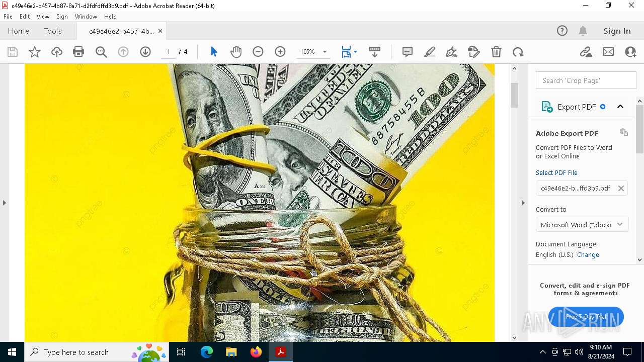The width and height of the screenshot is (644, 362).
Task: Click the Sign In link
Action: point(617,31)
